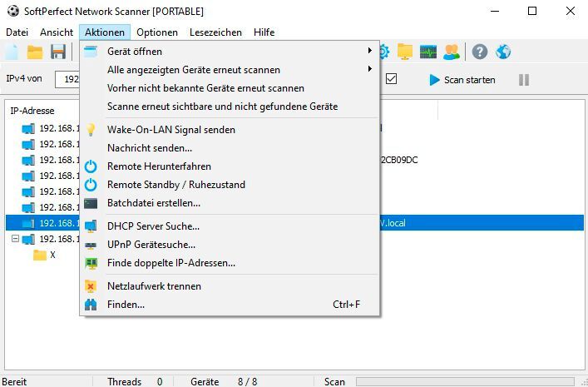Viewport: 588px width, 387px height.
Task: Click the yellow folder icon next to X
Action: (x=40, y=255)
